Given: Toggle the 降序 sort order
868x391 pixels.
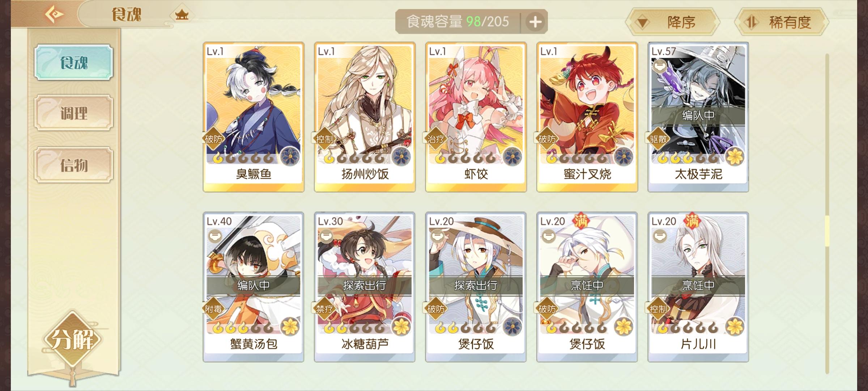Looking at the screenshot, I should pyautogui.click(x=673, y=22).
